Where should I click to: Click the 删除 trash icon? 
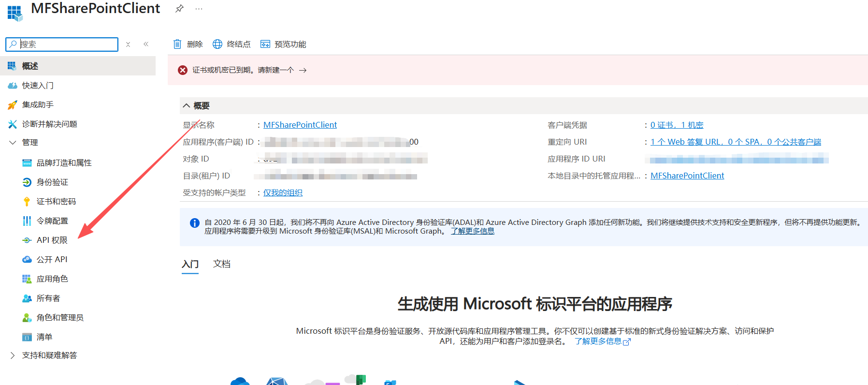point(177,44)
